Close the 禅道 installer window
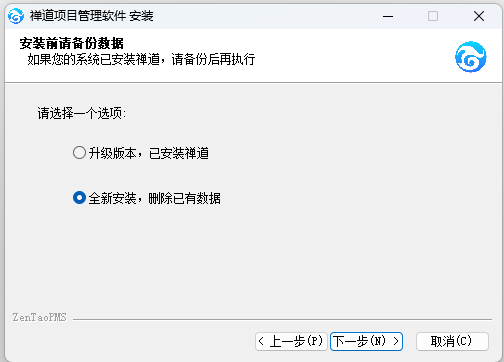Image resolution: width=504 pixels, height=362 pixels. coord(479,16)
